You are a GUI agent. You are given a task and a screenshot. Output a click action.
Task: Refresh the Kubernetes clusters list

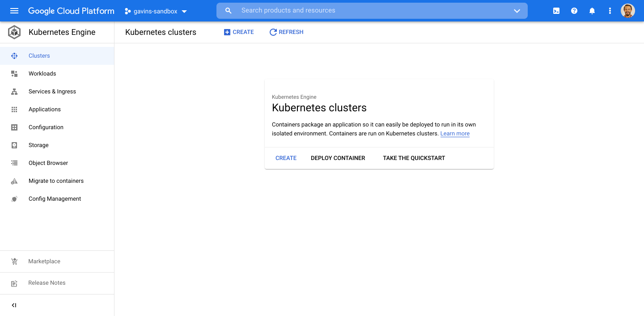(x=286, y=32)
